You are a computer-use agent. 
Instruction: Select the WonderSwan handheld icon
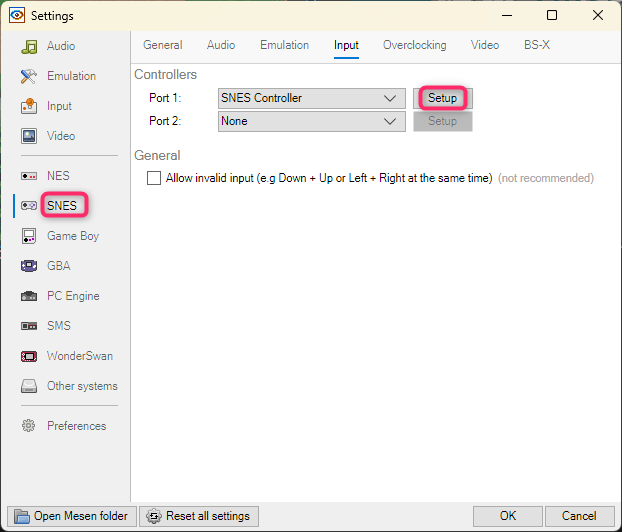click(x=29, y=356)
